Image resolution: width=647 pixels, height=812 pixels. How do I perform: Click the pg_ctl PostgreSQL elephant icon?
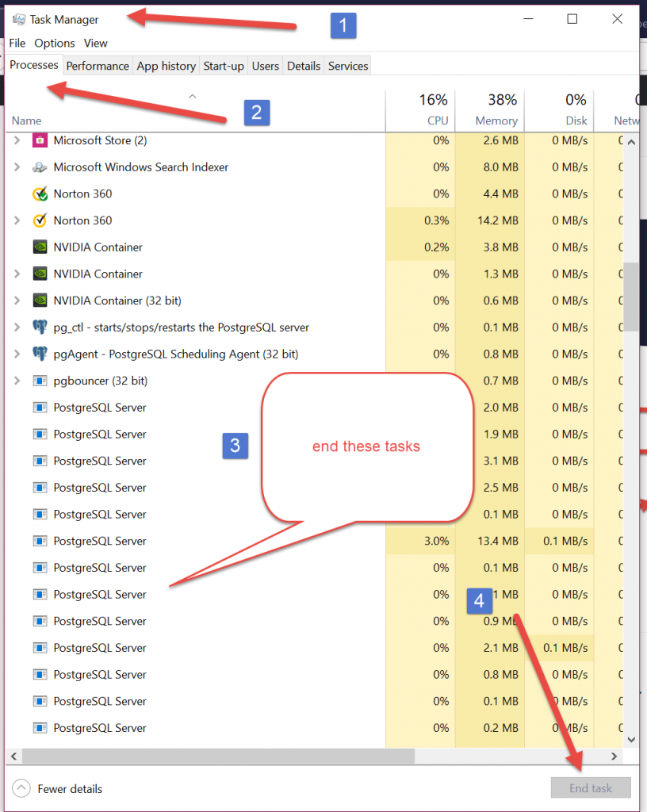[40, 327]
